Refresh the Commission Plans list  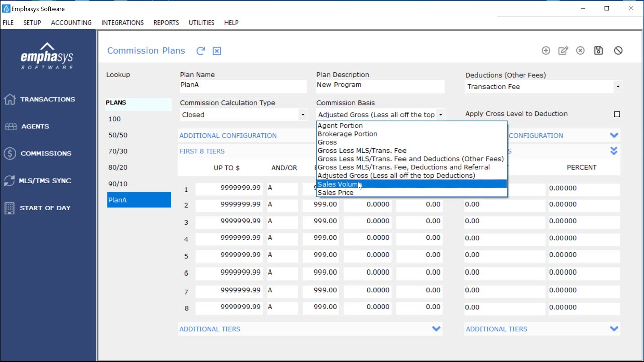[200, 50]
